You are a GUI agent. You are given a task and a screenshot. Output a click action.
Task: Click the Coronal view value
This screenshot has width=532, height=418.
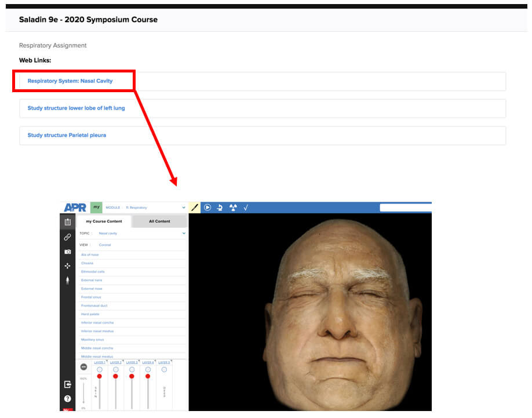click(x=105, y=245)
